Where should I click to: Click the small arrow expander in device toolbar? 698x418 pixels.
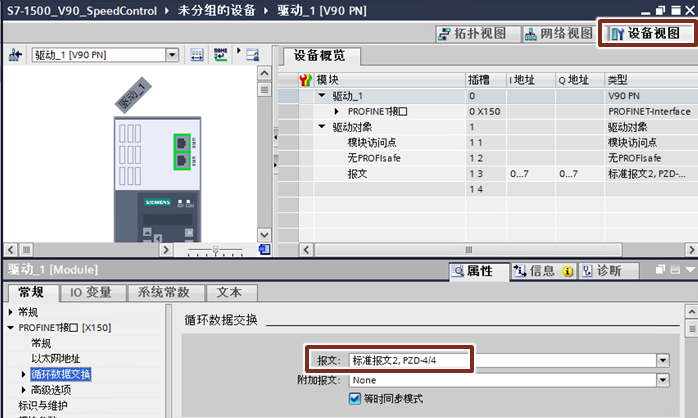point(239,50)
